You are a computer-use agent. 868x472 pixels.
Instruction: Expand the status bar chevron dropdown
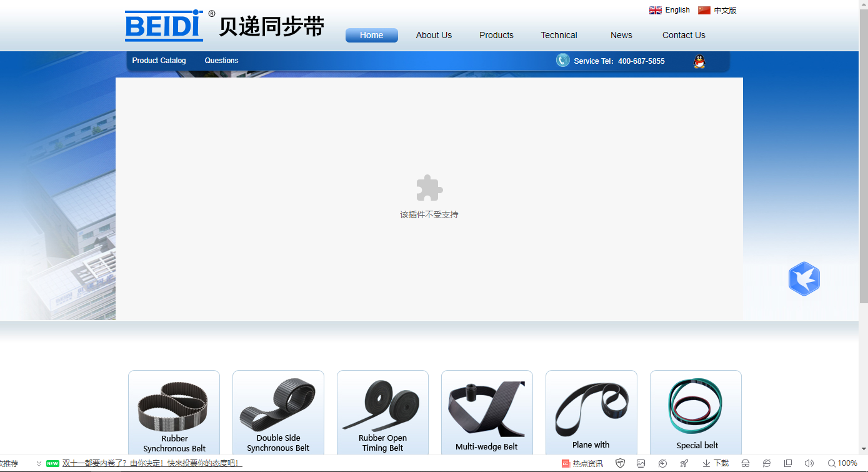tap(39, 463)
